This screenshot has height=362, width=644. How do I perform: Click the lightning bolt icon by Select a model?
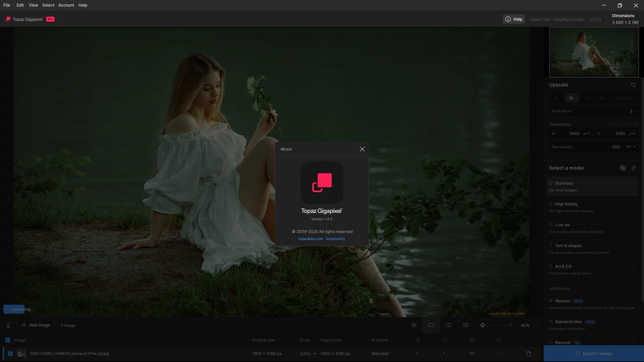point(634,168)
